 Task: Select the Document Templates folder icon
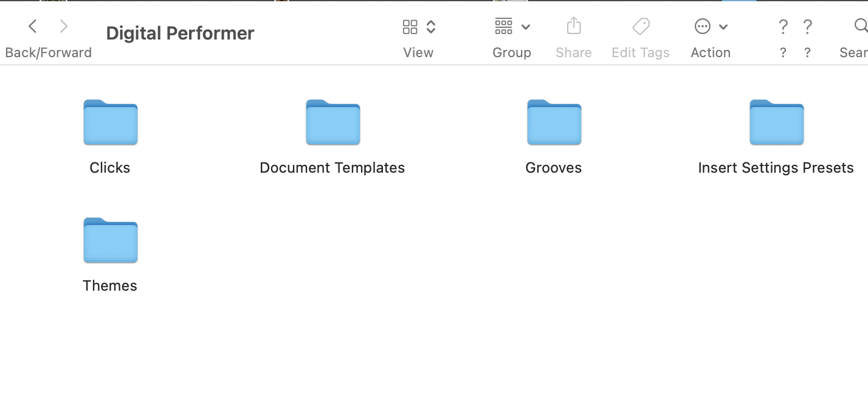333,122
